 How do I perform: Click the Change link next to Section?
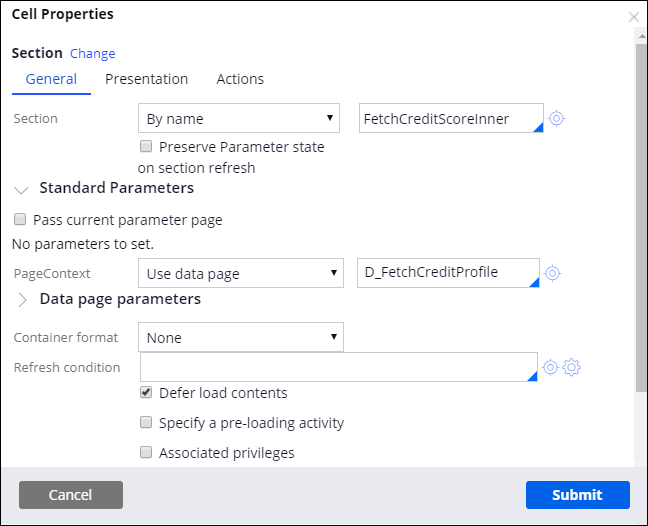(x=92, y=54)
